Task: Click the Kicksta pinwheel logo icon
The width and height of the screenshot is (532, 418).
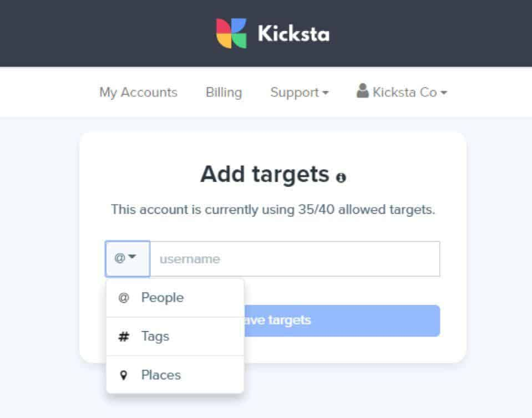Action: (231, 33)
